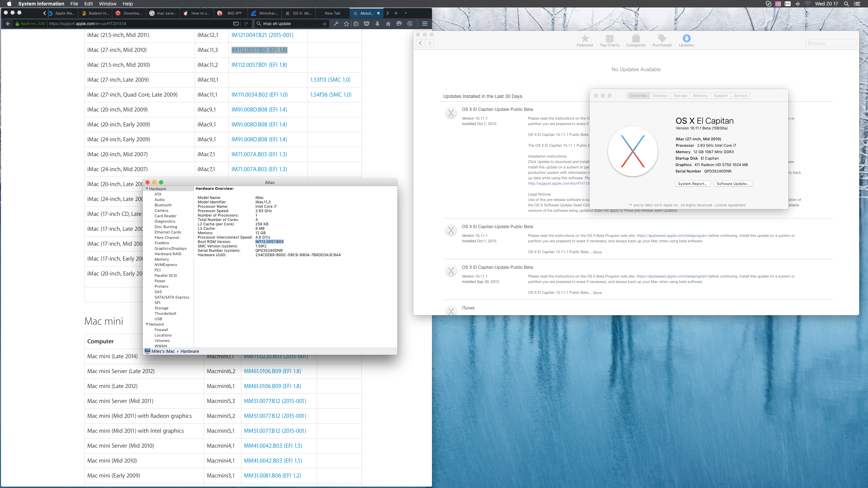Open the Window menu in the menu bar
Viewport: 868px width, 488px height.
click(x=107, y=4)
